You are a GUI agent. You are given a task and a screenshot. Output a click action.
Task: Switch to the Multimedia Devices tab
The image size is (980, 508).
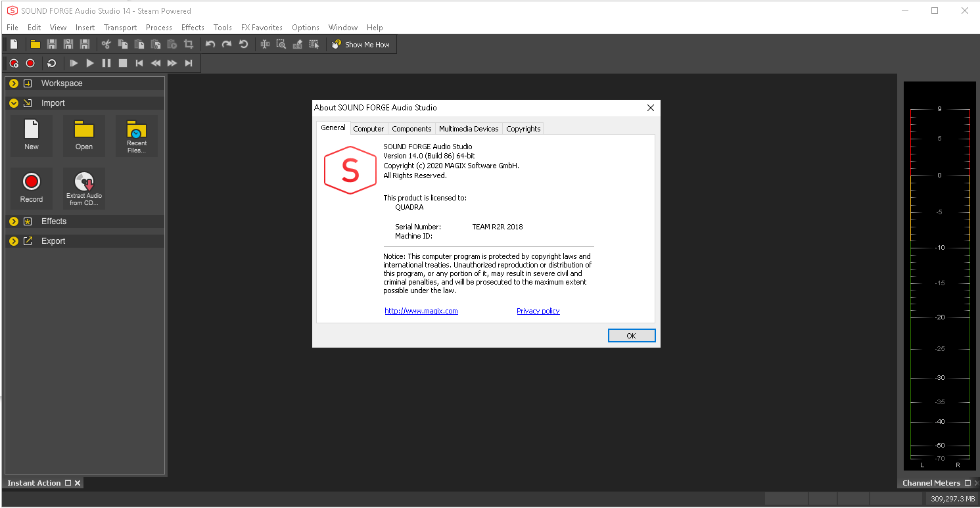[x=469, y=129]
